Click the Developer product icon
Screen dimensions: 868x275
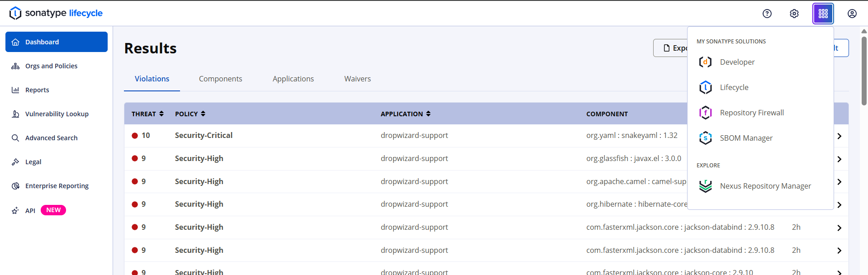pos(706,62)
